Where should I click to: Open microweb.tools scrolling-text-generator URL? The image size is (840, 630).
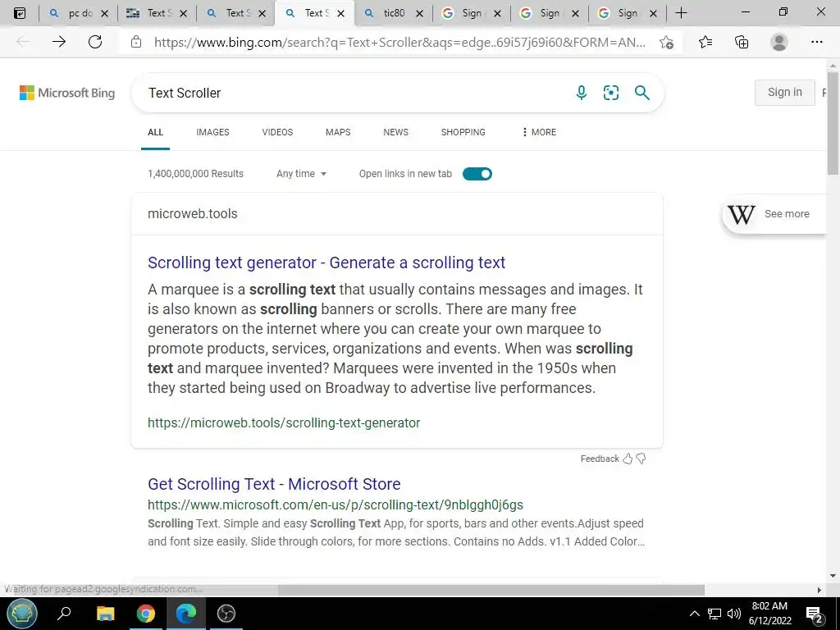click(284, 422)
